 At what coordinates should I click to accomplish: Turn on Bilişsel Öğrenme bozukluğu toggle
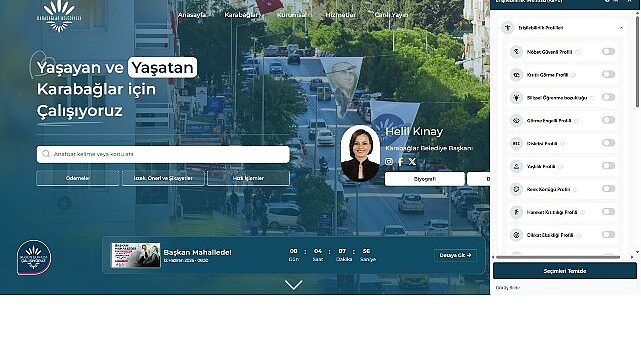[608, 97]
